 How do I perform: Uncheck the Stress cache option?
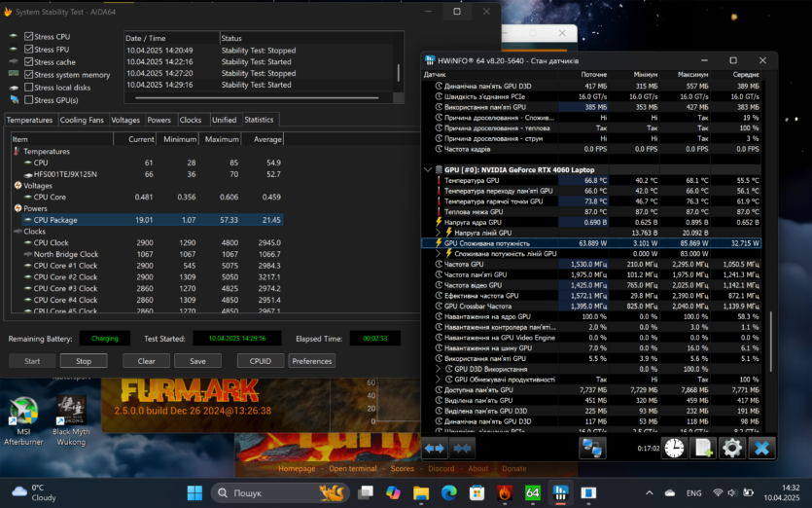click(29, 61)
